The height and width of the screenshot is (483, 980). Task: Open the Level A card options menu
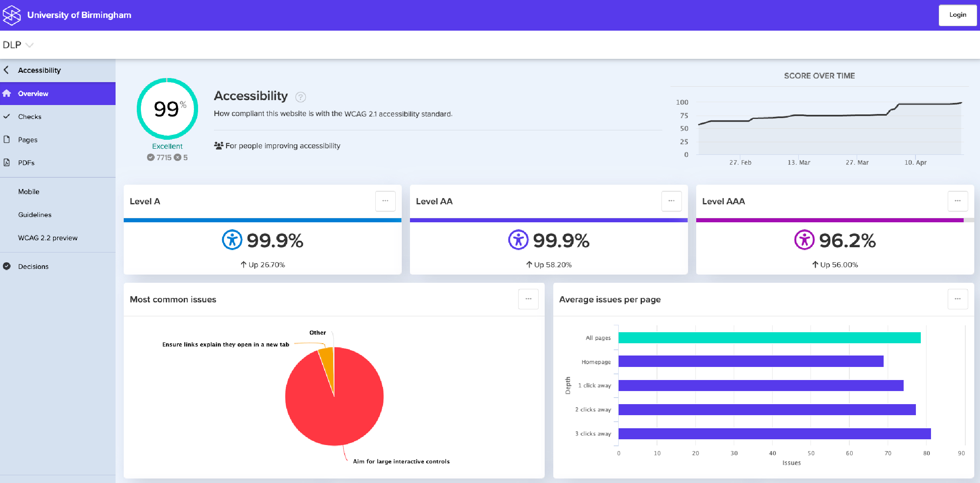coord(385,201)
